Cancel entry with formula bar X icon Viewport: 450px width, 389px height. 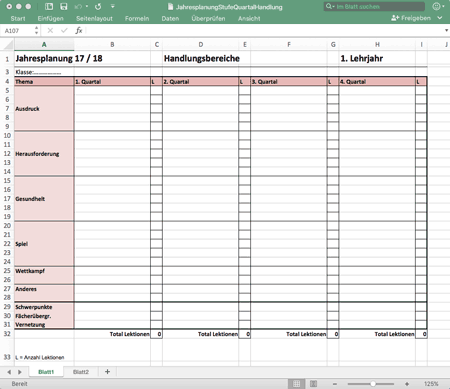click(x=50, y=31)
